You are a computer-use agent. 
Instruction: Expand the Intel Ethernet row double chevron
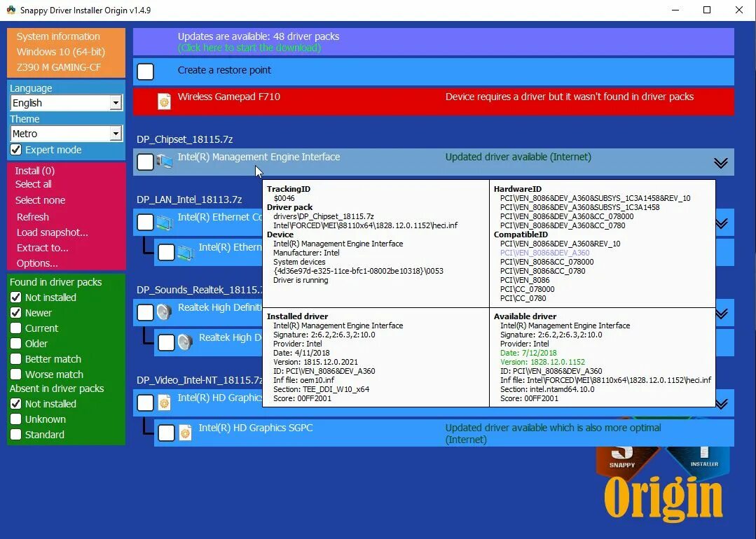[x=721, y=223]
